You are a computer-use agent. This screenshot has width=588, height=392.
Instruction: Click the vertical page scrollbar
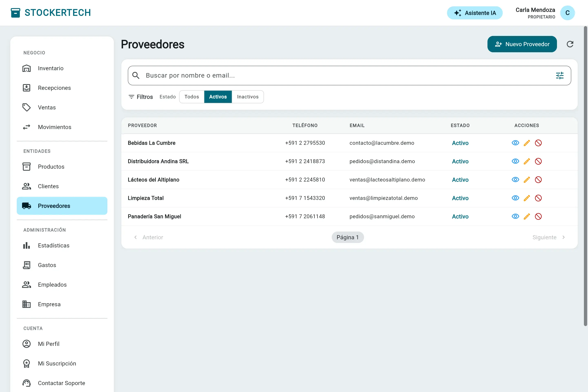click(585, 176)
